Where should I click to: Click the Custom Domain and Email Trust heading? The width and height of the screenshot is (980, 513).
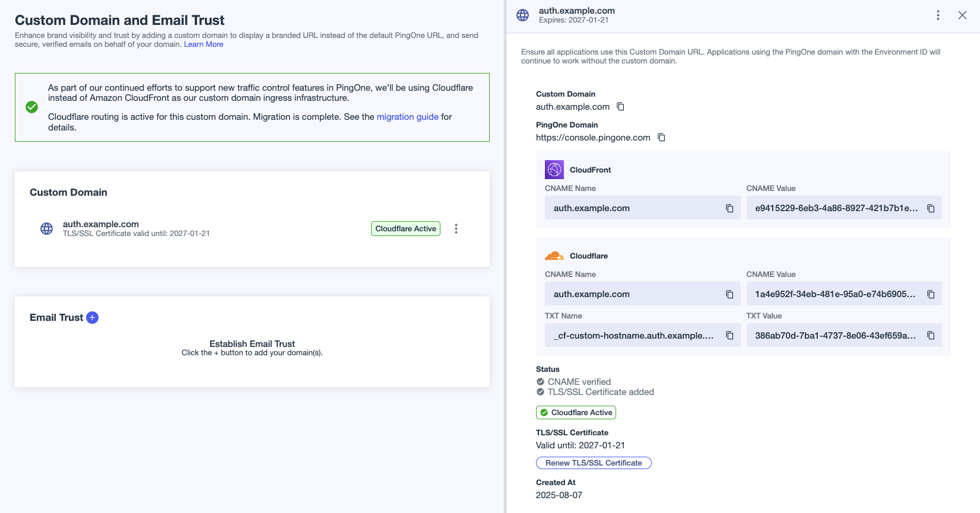coord(120,20)
